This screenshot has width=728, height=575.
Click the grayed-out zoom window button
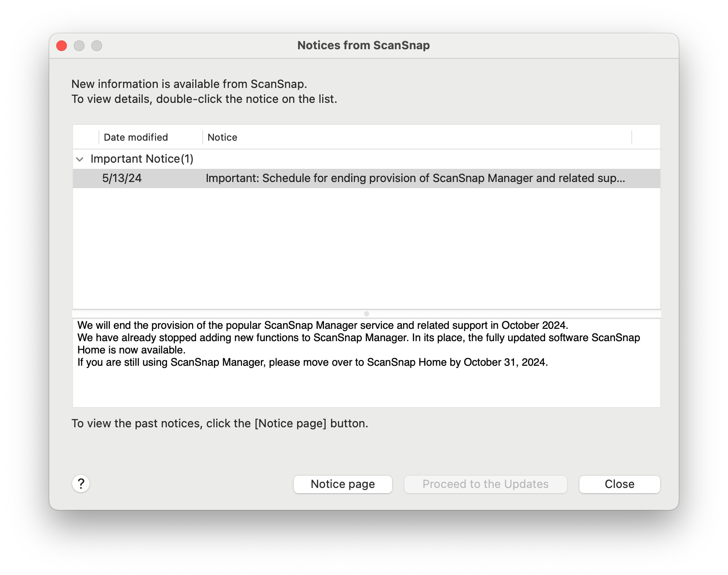tap(97, 46)
